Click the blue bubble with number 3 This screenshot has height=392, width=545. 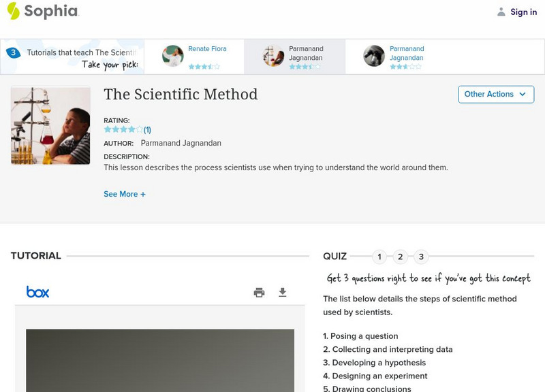tap(13, 52)
